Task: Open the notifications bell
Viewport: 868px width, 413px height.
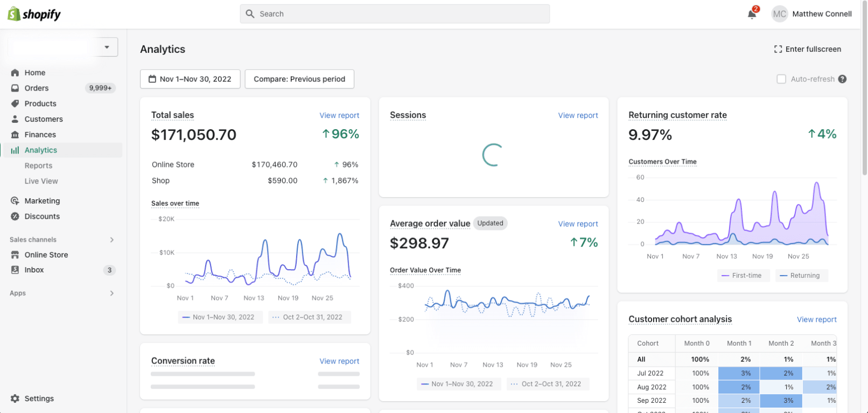Action: point(752,14)
